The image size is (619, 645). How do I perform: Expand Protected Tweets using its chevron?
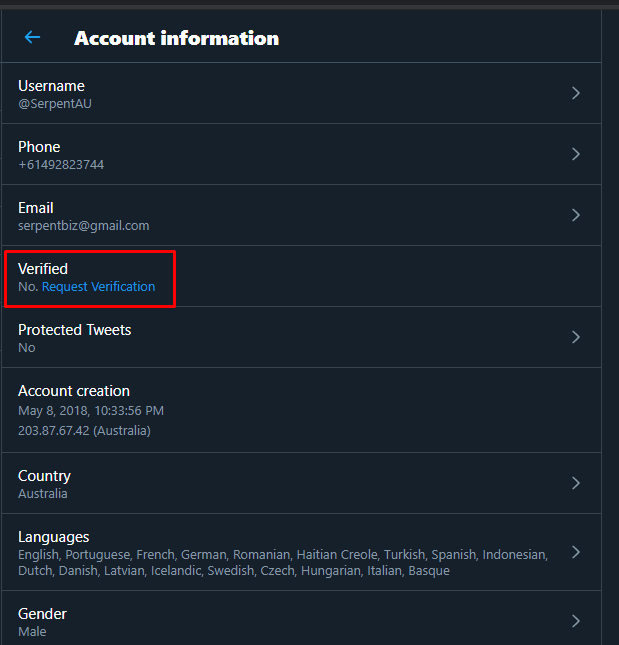pos(576,337)
